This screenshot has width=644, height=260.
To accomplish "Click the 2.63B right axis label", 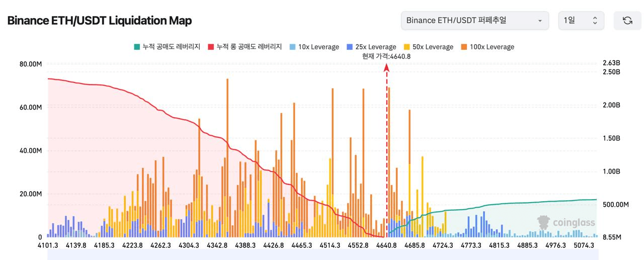I will click(x=611, y=63).
